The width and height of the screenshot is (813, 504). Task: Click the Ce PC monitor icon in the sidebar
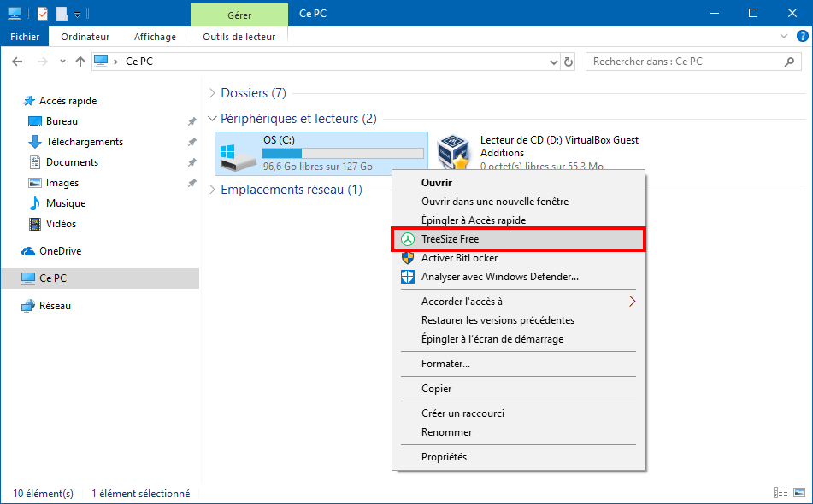click(x=28, y=278)
